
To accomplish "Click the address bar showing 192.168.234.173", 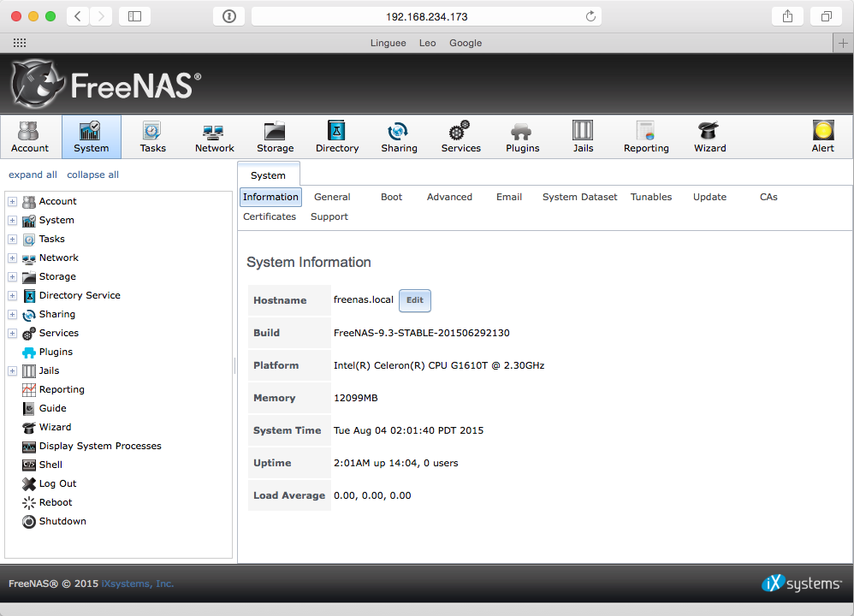I will pos(426,16).
